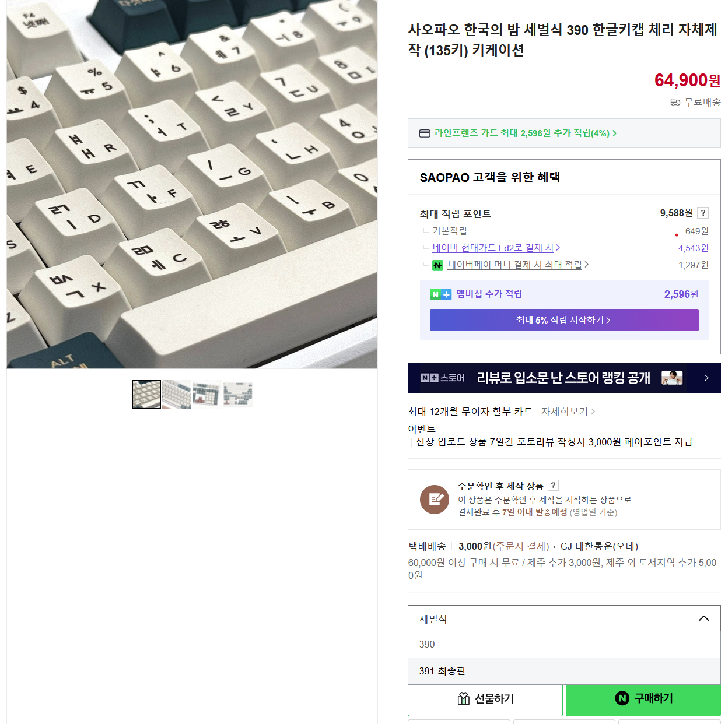Click the question mark next to 최대 적립 포인트
Screen dimensions: 728x724
click(x=703, y=213)
